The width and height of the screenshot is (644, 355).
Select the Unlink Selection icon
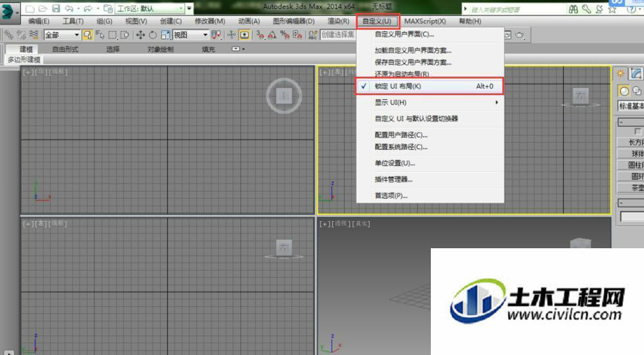pos(21,35)
